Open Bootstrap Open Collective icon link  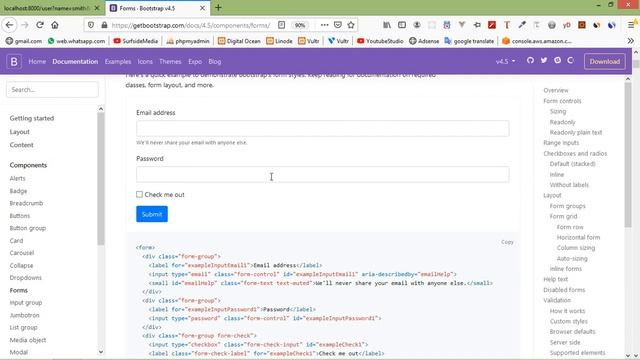click(571, 60)
